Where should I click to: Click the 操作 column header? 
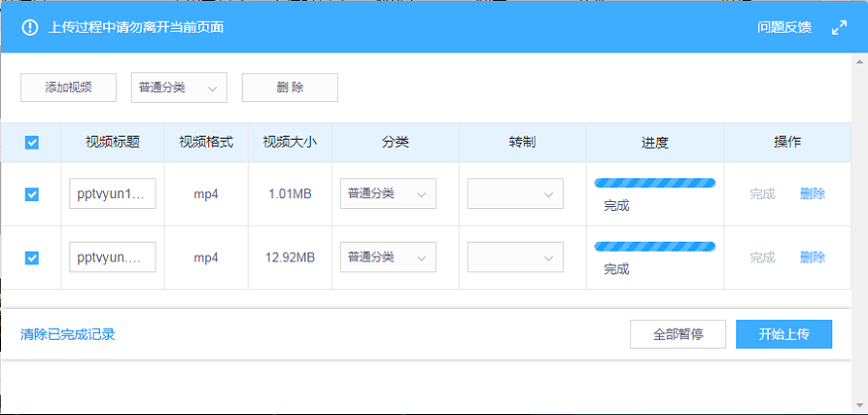(787, 143)
